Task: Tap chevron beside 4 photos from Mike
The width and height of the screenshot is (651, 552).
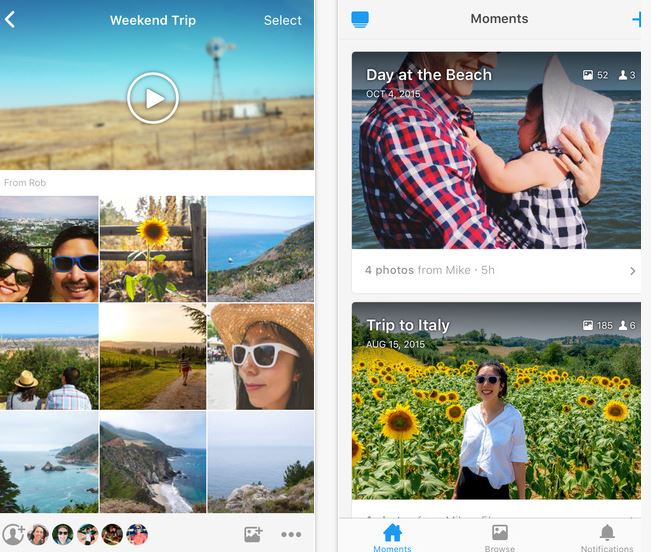Action: click(x=632, y=271)
